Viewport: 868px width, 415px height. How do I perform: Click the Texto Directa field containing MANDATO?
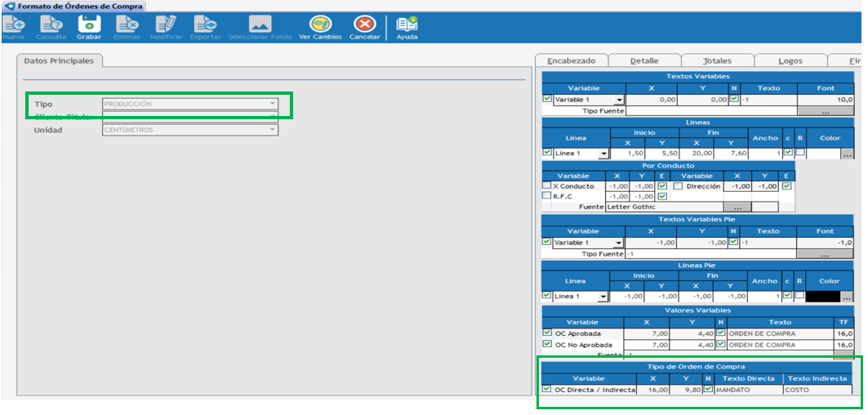pos(747,390)
